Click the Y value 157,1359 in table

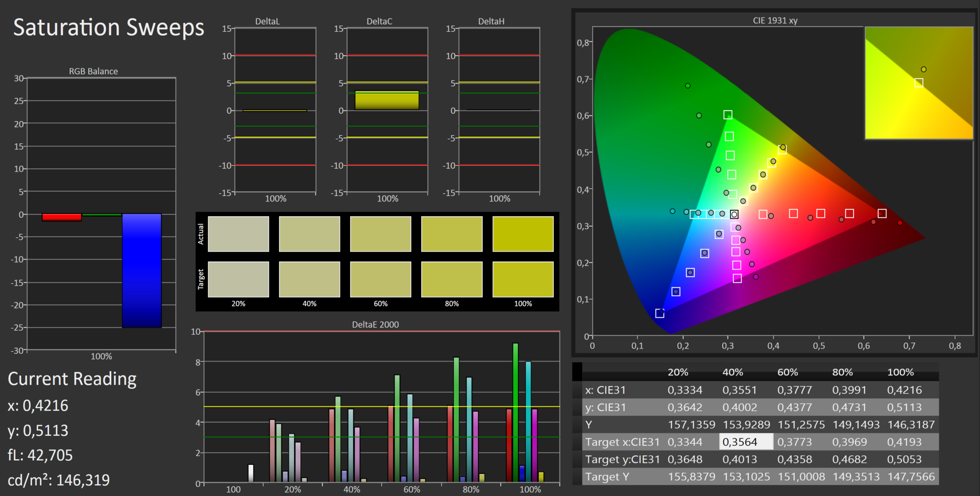[691, 425]
